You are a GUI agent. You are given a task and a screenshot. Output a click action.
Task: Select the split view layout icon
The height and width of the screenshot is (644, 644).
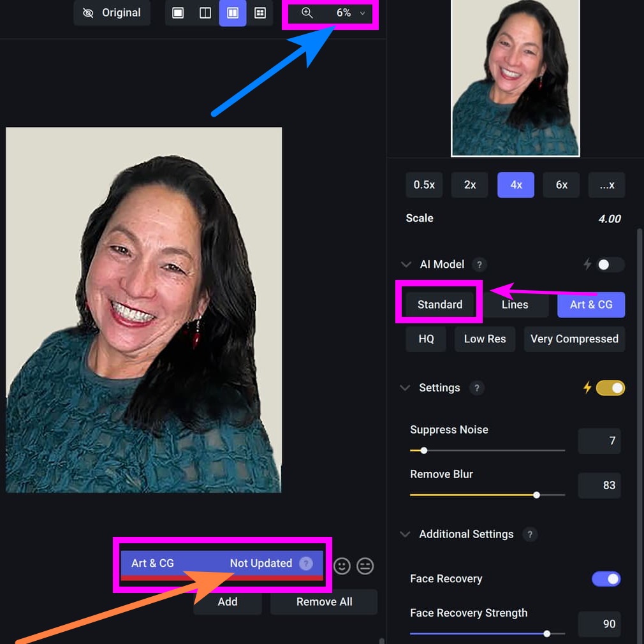click(205, 13)
